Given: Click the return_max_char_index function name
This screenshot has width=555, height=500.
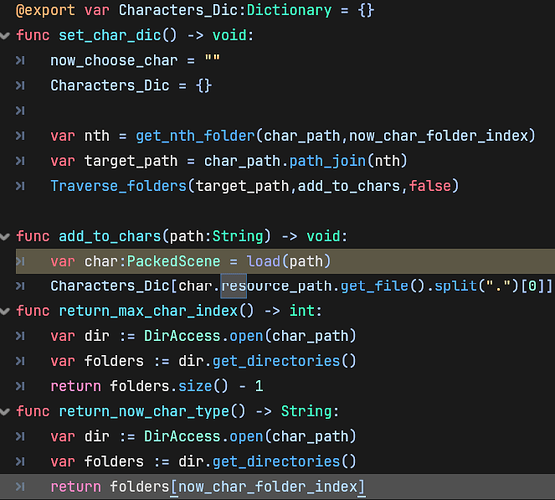Looking at the screenshot, I should pos(148,311).
